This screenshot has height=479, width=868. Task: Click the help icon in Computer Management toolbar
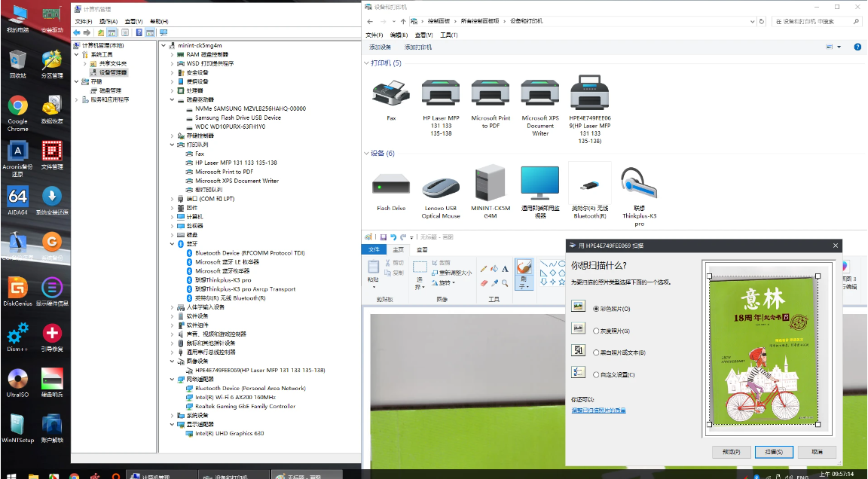(139, 32)
